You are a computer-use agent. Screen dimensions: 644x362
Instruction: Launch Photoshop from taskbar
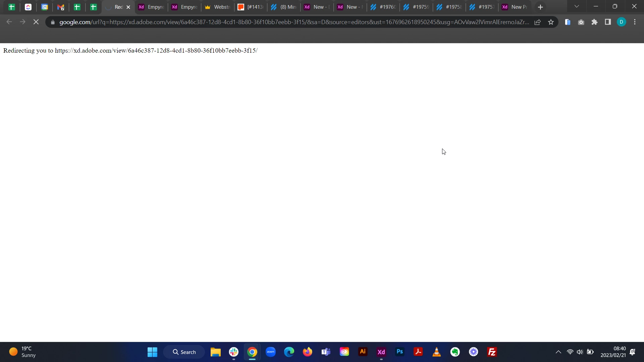coord(399,352)
